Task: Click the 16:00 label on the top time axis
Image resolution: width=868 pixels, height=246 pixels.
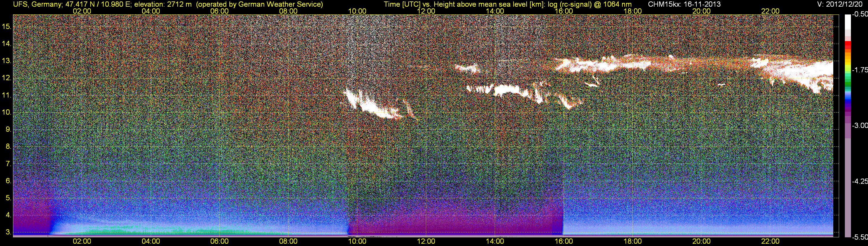Action: click(564, 11)
